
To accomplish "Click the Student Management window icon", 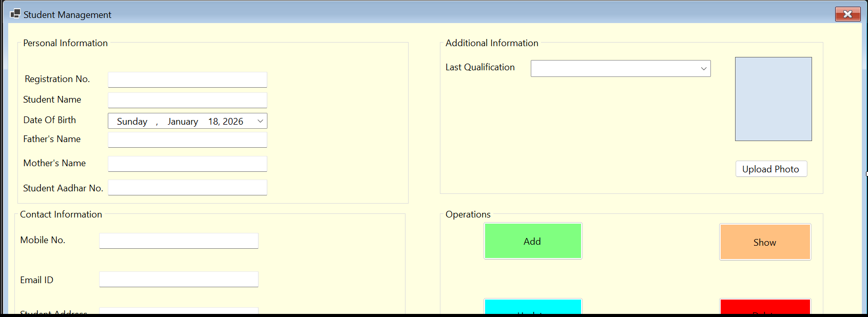I will [15, 14].
